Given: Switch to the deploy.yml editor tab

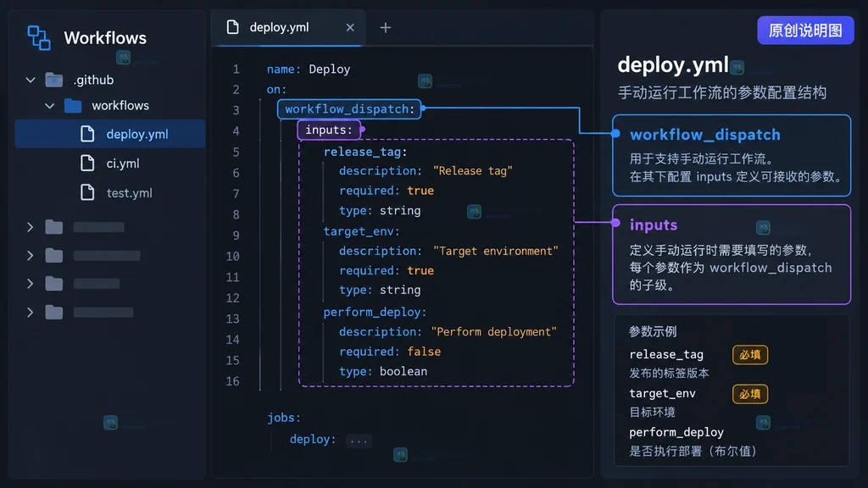Looking at the screenshot, I should pyautogui.click(x=288, y=27).
